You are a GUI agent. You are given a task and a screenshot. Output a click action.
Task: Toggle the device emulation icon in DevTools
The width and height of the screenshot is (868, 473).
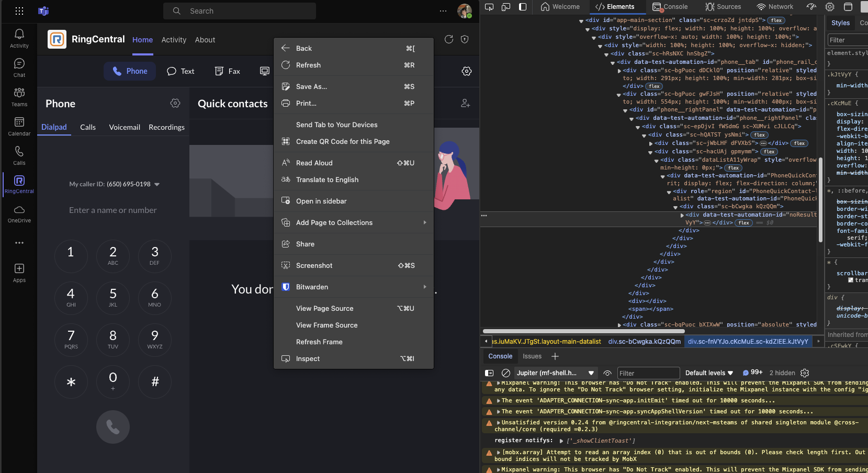(x=506, y=7)
